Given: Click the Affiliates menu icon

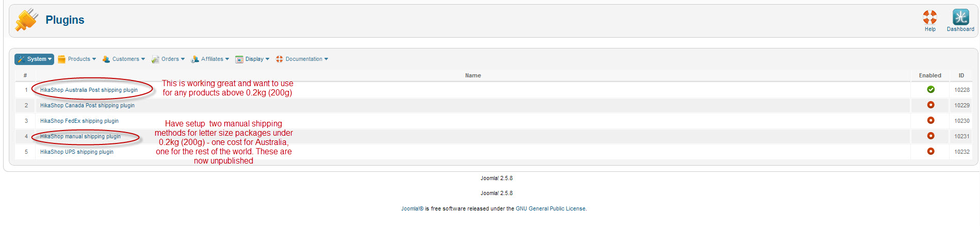Looking at the screenshot, I should pyautogui.click(x=195, y=59).
